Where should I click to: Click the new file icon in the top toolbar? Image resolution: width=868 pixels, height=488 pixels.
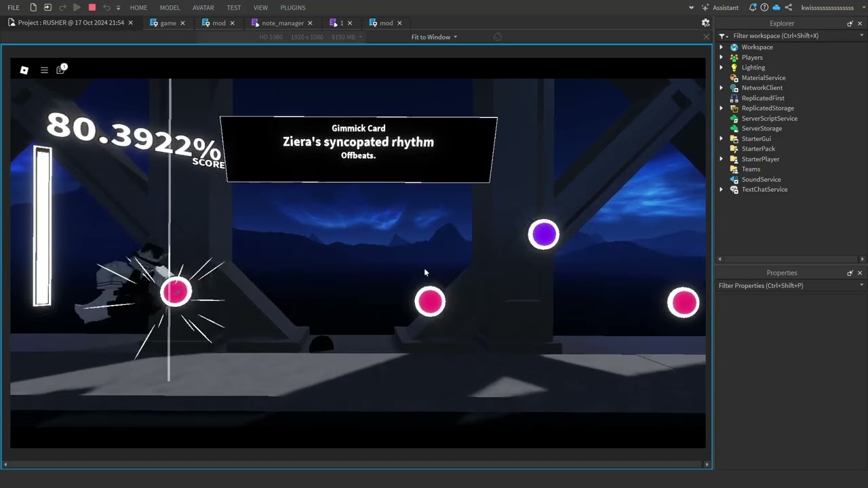pyautogui.click(x=33, y=7)
